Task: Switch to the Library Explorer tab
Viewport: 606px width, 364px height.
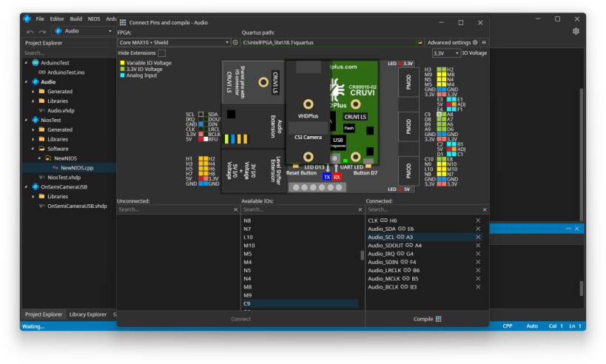Action: (x=88, y=314)
